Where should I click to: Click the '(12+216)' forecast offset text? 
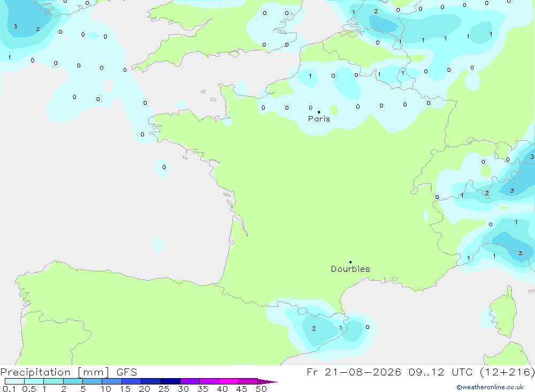507,372
